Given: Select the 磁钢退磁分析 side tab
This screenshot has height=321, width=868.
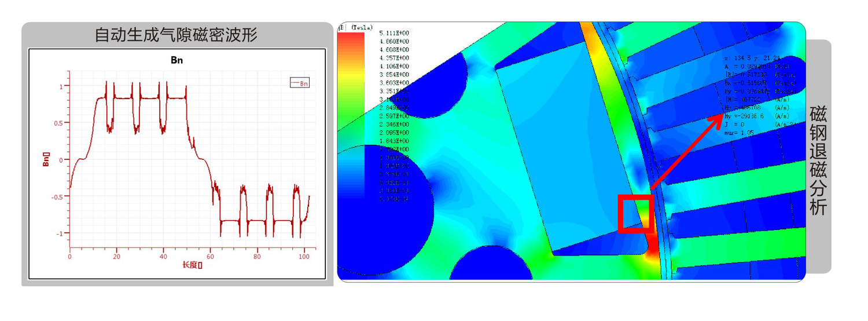Looking at the screenshot, I should pyautogui.click(x=818, y=160).
